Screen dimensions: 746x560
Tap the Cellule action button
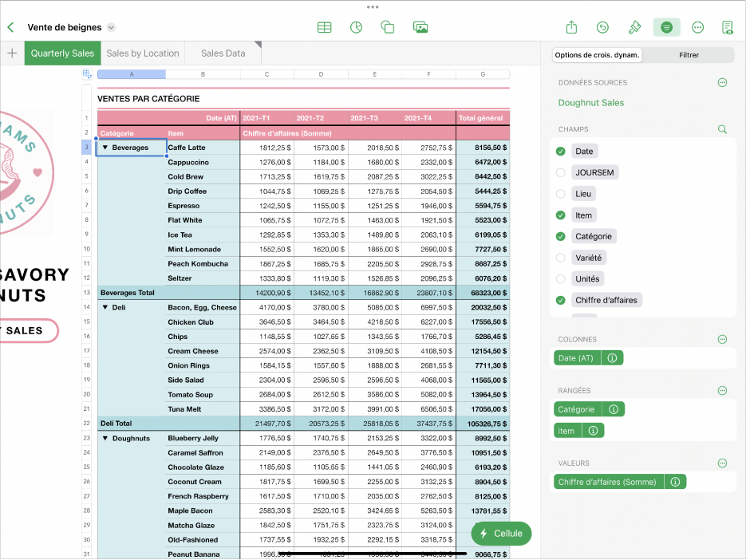(x=501, y=534)
